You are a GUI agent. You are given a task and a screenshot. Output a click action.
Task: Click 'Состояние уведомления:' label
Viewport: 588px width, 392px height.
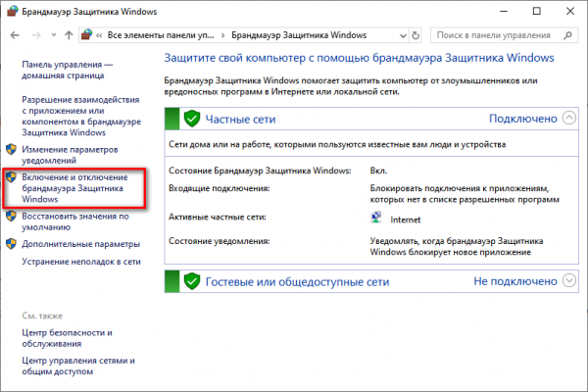(x=219, y=241)
